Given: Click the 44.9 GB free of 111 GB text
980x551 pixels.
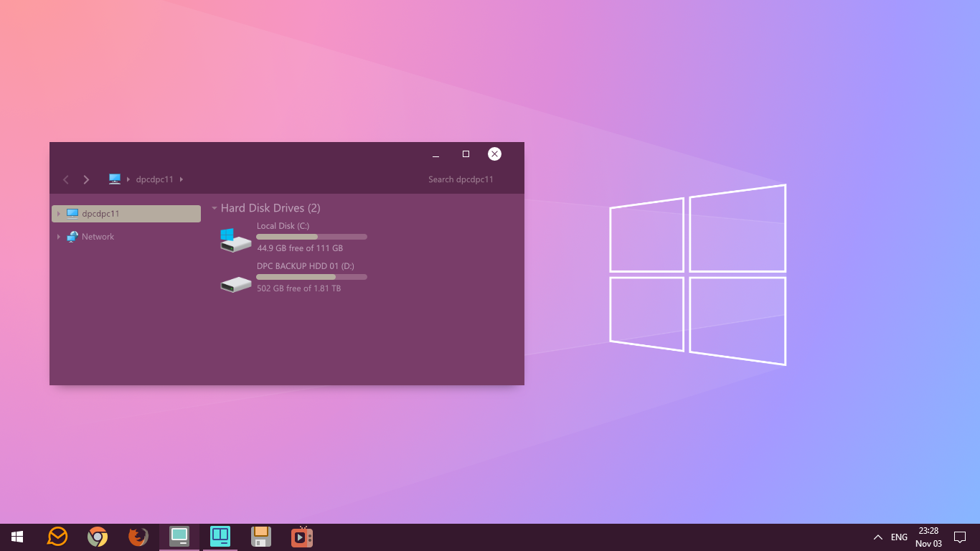Looking at the screenshot, I should [300, 248].
